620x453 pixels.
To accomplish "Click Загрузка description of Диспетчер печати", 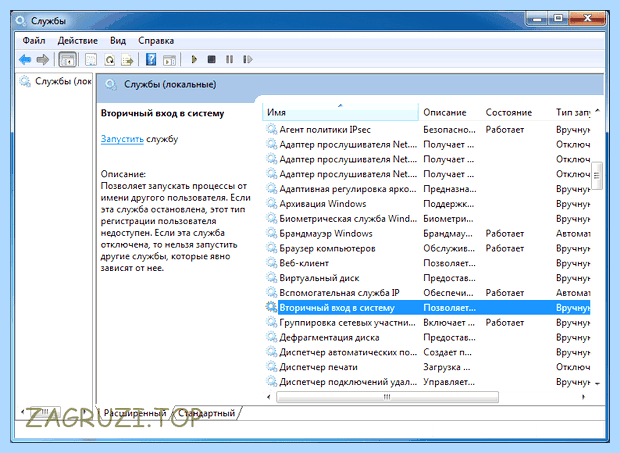I will [x=446, y=367].
